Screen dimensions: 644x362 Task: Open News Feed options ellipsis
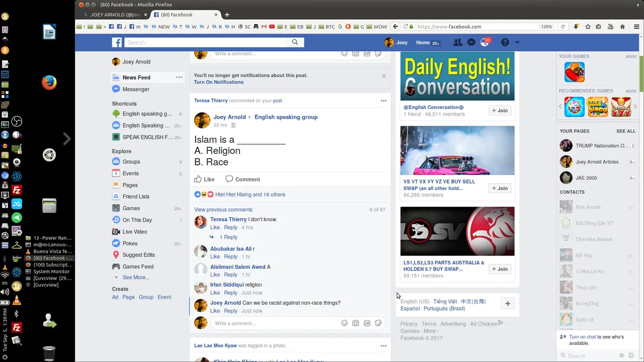tap(179, 77)
